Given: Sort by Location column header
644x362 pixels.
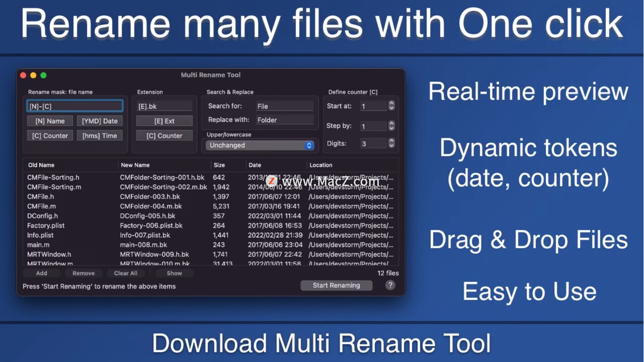Looking at the screenshot, I should [352, 165].
